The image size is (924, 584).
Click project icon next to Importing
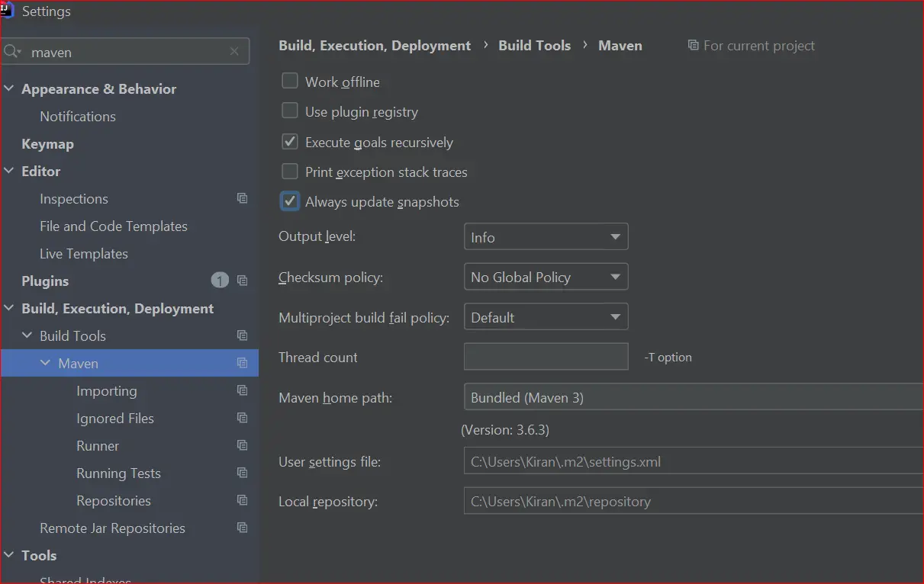(x=242, y=390)
